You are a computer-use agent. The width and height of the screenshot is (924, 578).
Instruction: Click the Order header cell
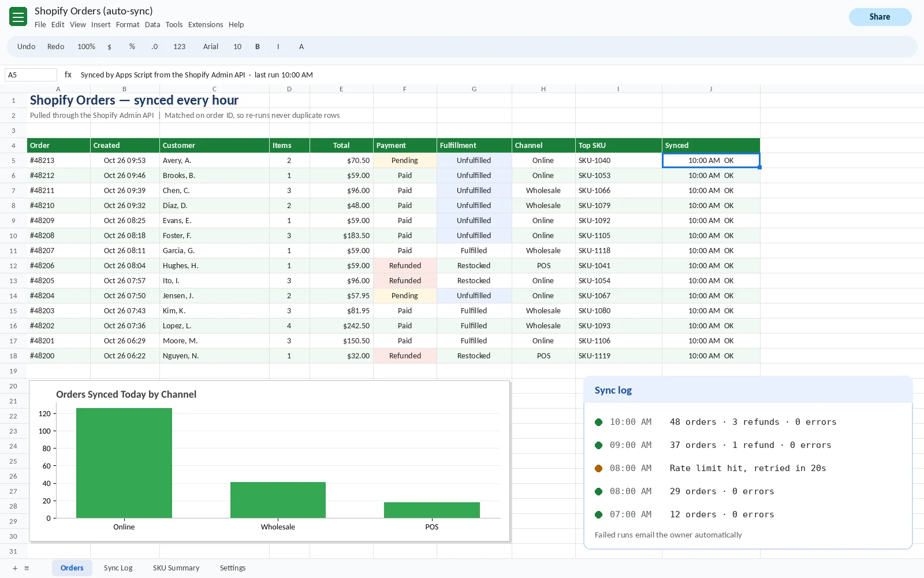[x=58, y=146]
